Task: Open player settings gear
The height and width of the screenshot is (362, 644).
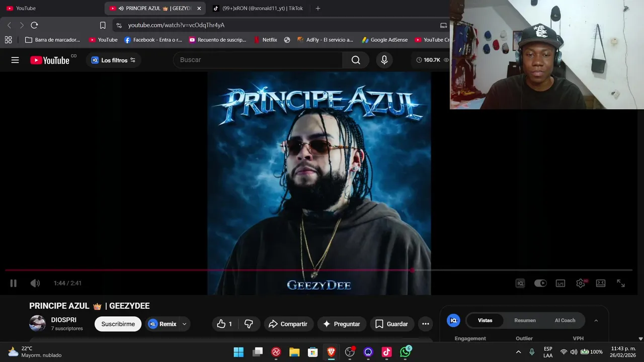Action: tap(581, 283)
